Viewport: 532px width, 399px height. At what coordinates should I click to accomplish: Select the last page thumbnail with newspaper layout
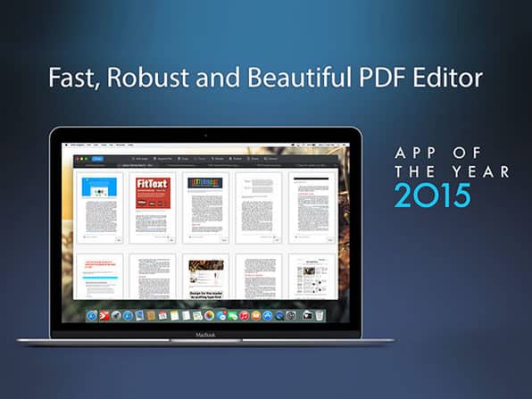[x=312, y=277]
